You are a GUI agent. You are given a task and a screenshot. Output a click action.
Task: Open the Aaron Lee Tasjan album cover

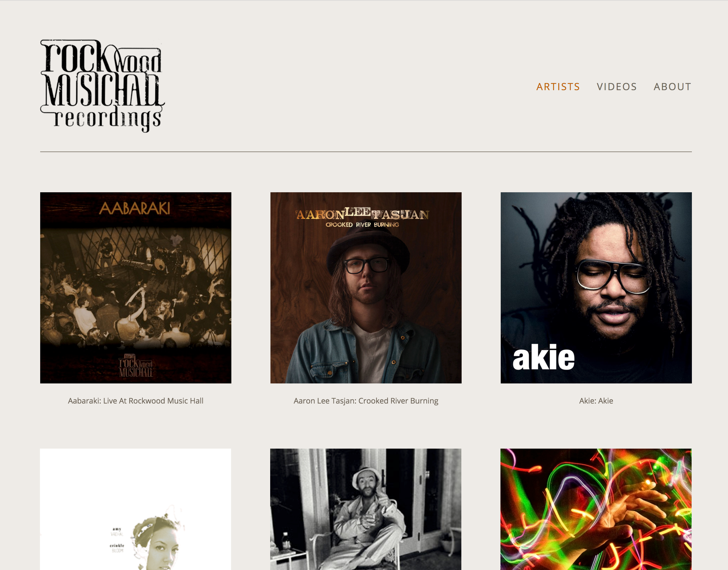(366, 288)
